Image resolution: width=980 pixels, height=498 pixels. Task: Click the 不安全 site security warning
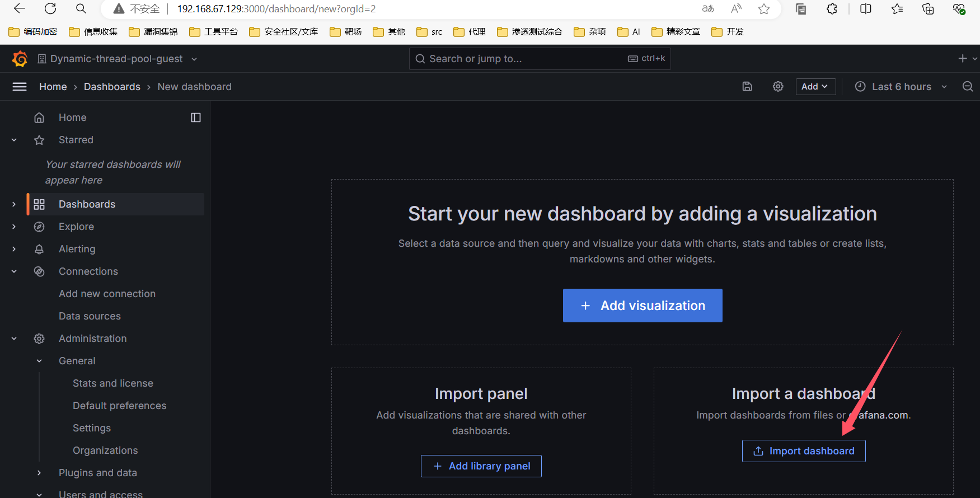(x=137, y=9)
